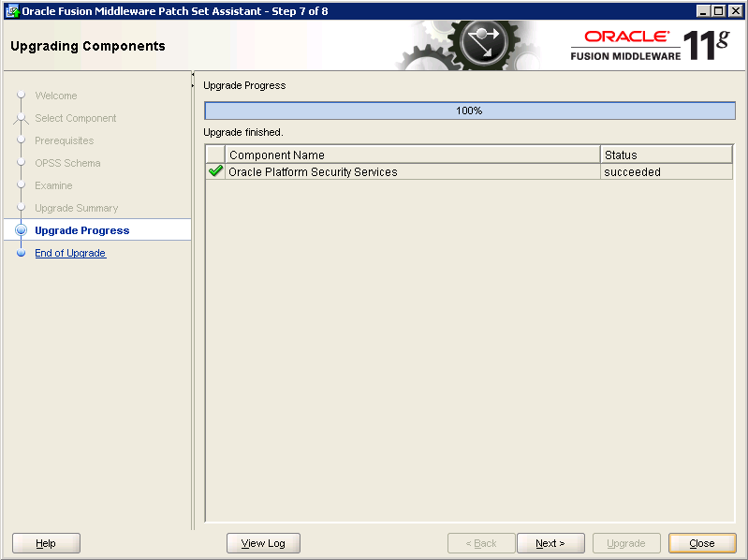Click the window X close button
The width and height of the screenshot is (748, 560).
tap(735, 11)
